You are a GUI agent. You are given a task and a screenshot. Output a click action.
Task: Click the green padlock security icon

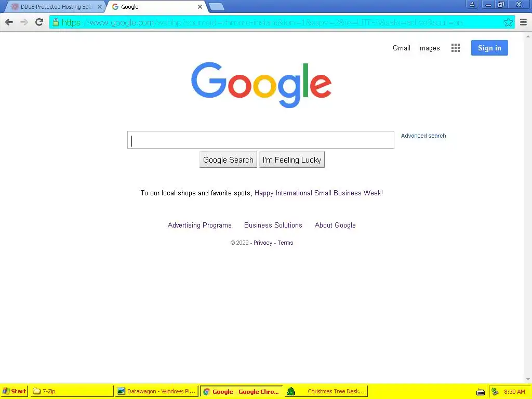(x=56, y=22)
